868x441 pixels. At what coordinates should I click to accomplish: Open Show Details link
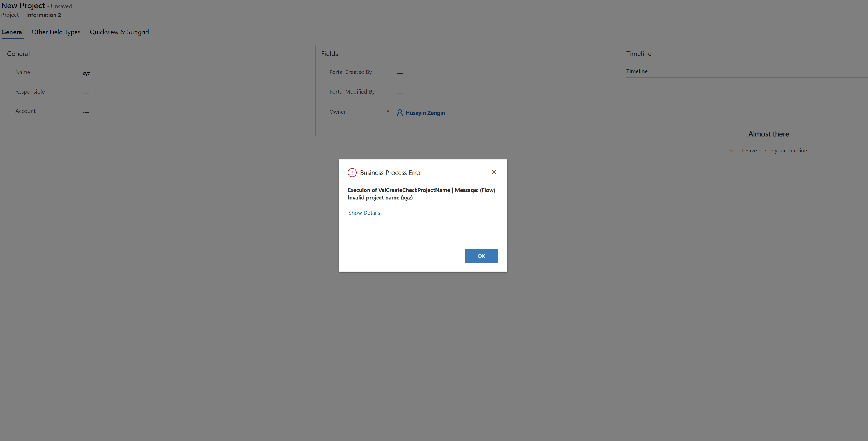pyautogui.click(x=364, y=213)
